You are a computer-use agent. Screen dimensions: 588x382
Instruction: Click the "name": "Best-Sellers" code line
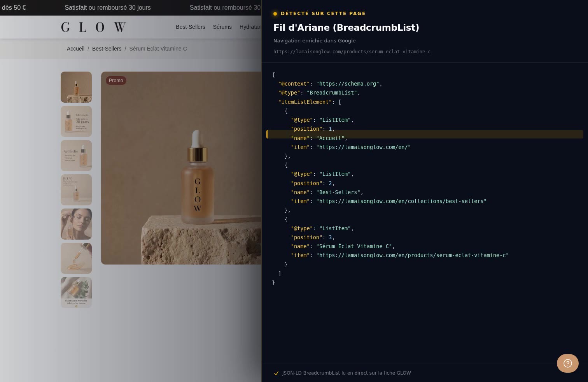point(327,192)
